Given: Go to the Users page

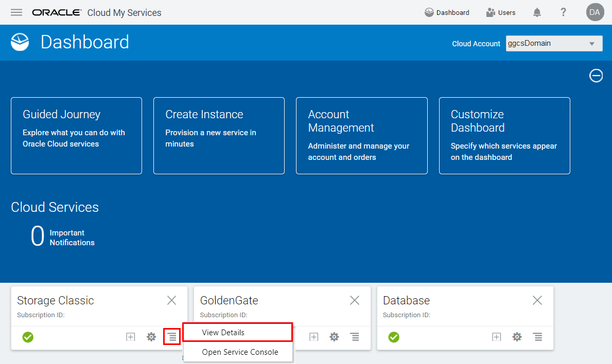Looking at the screenshot, I should (x=500, y=12).
